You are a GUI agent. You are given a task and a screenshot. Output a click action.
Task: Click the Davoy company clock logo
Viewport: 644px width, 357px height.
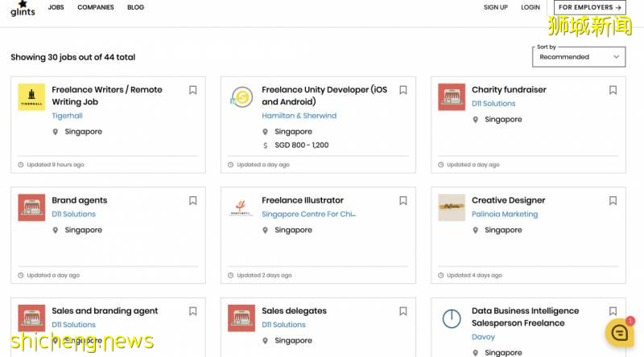point(452,318)
